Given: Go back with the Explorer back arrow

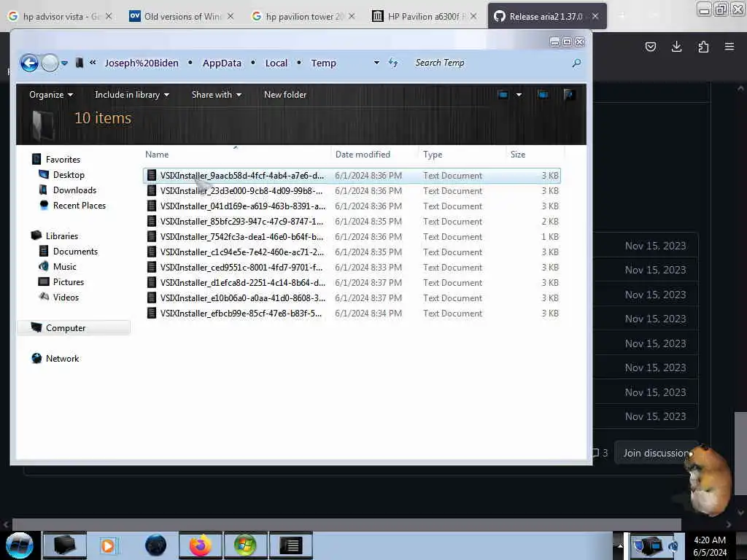Looking at the screenshot, I should (x=29, y=63).
